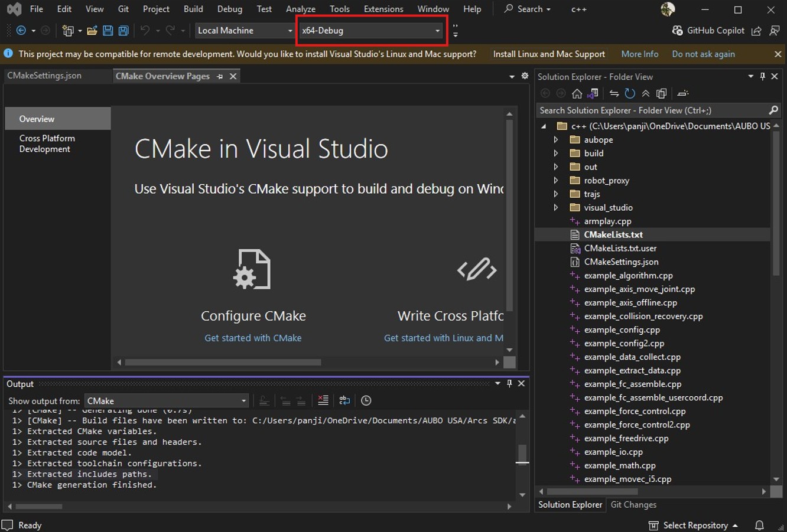Toggle the pin on CMake Overview Pages tab

coord(220,76)
